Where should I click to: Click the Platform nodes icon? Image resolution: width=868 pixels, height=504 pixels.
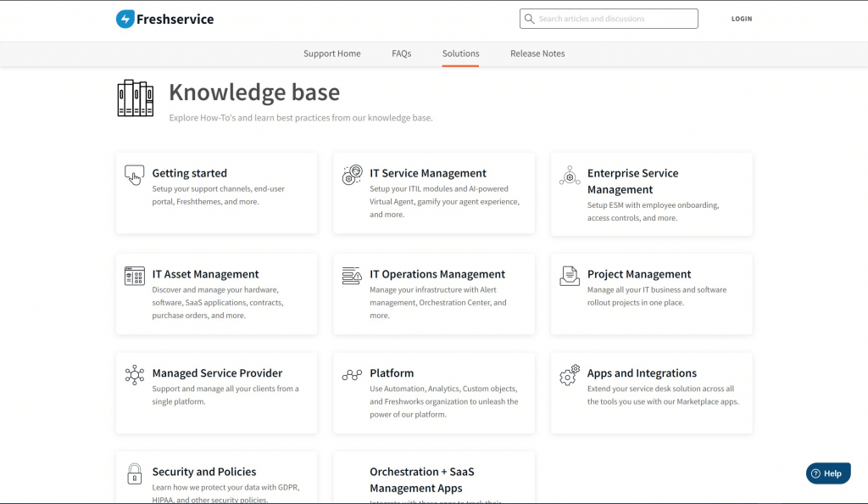tap(352, 375)
